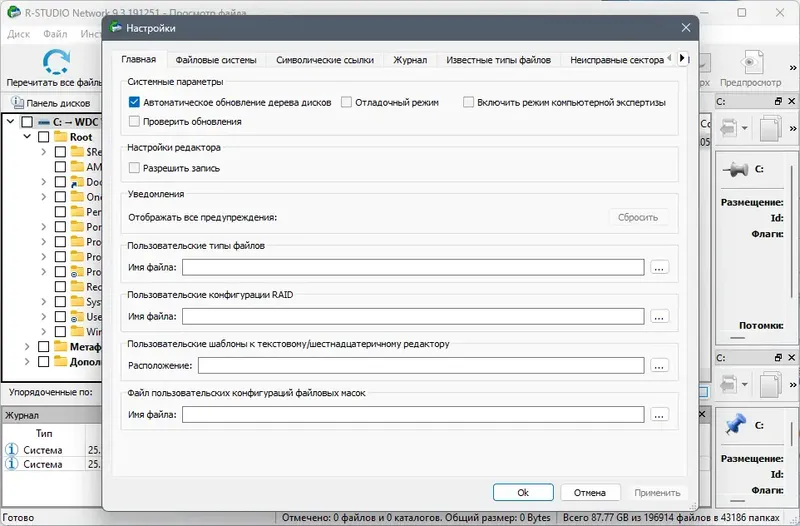Switch to Символические ссылки tab
The width and height of the screenshot is (800, 526).
[x=325, y=60]
